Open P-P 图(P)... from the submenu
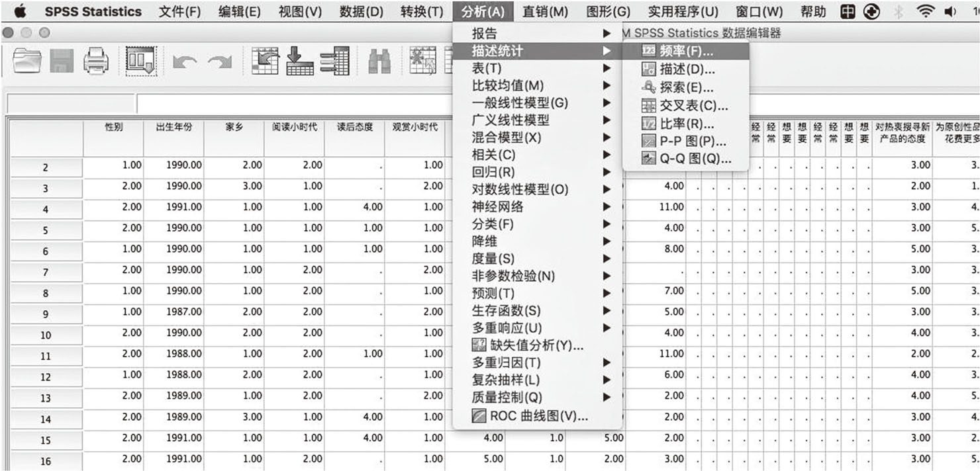 tap(685, 140)
